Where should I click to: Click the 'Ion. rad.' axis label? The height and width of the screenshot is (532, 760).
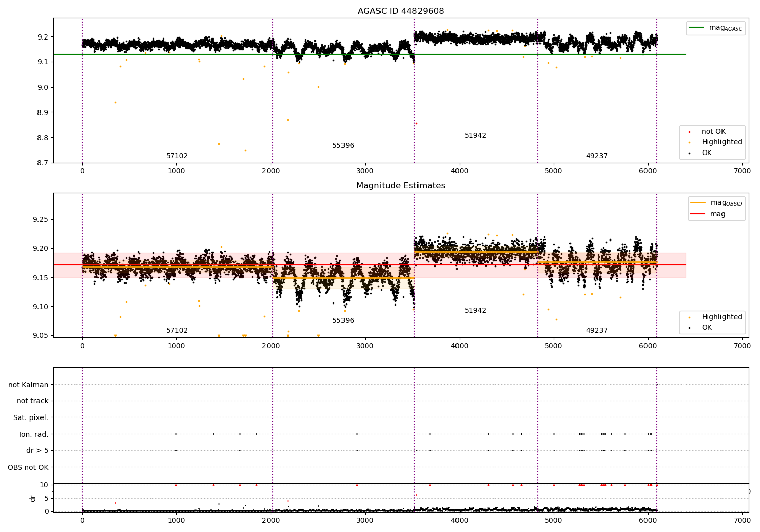tap(34, 434)
